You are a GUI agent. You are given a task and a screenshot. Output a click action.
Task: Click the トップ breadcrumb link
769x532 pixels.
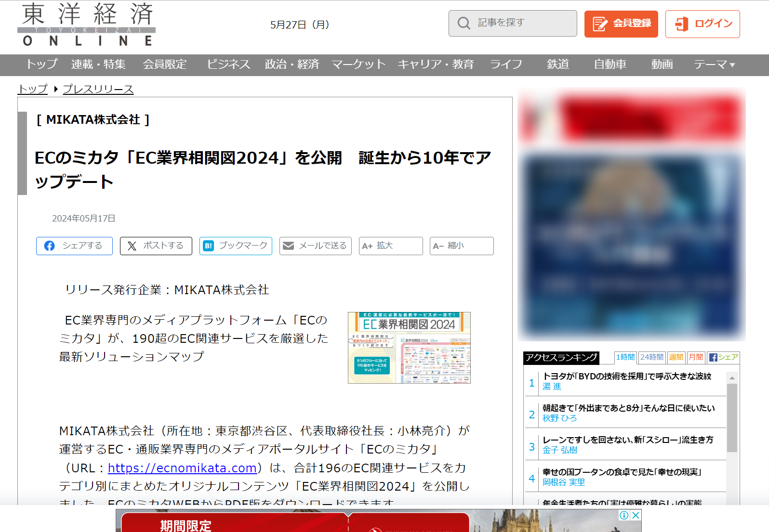(x=33, y=89)
